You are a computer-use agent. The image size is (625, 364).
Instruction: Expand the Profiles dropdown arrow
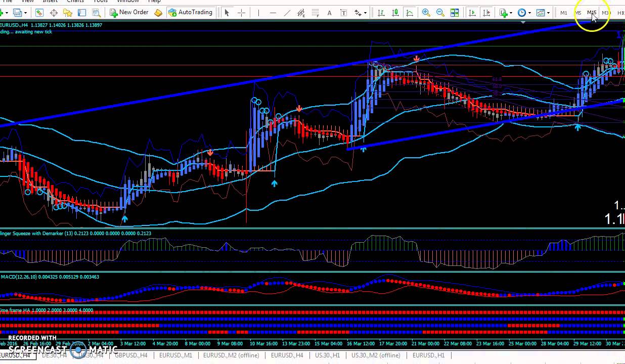(25, 13)
